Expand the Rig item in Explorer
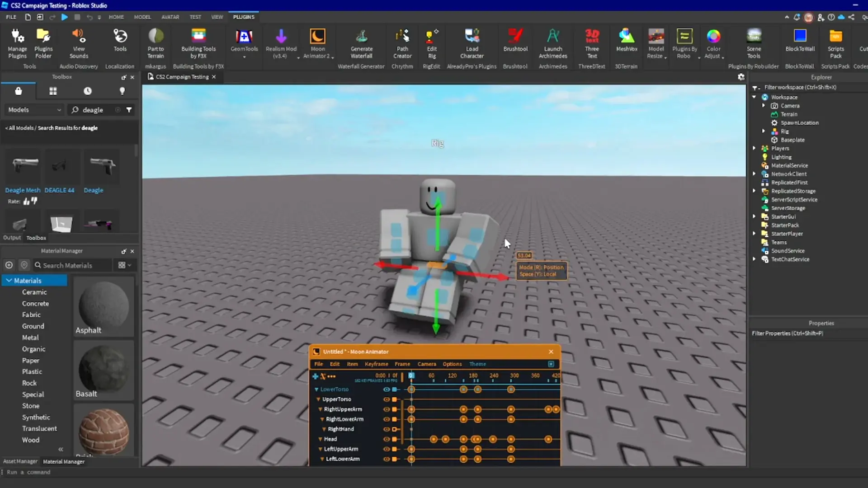The height and width of the screenshot is (488, 868). 764,131
